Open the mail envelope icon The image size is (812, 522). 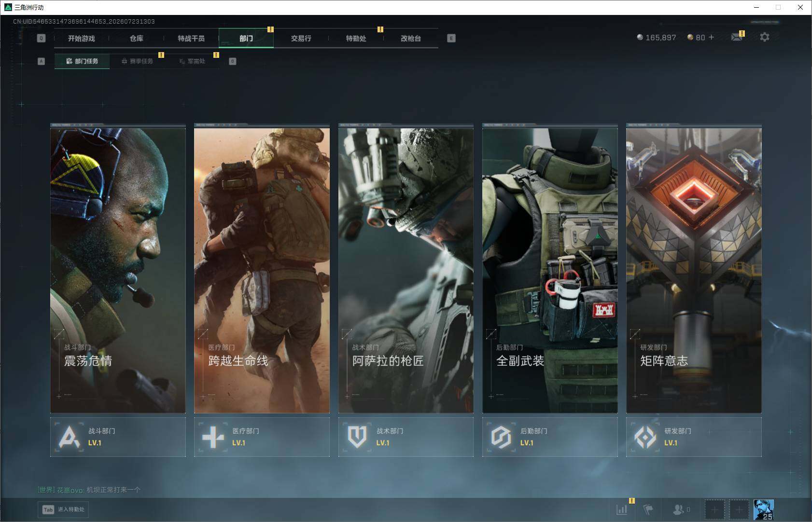[737, 37]
